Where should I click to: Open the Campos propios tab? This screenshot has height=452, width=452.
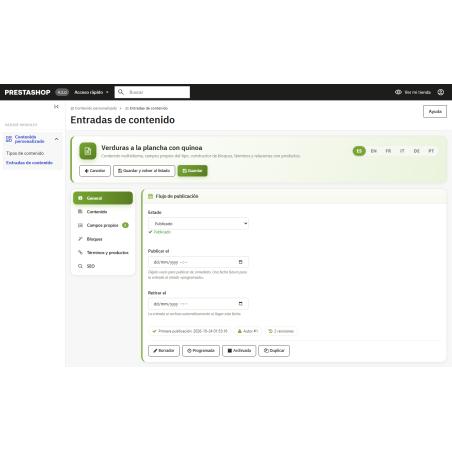click(x=103, y=225)
